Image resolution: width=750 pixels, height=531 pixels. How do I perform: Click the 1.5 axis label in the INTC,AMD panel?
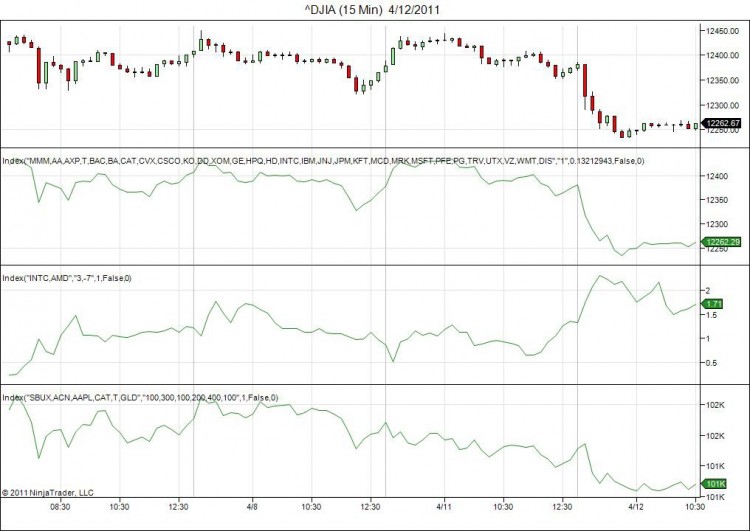coord(711,315)
